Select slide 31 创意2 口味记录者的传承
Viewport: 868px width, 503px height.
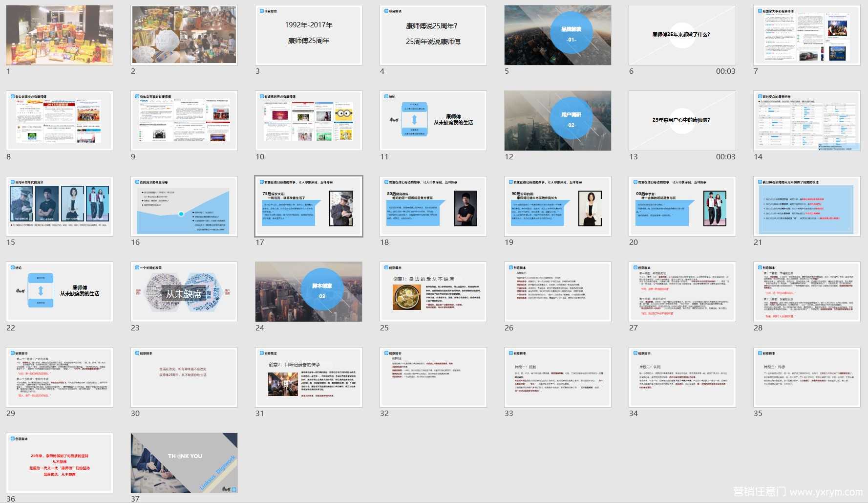pyautogui.click(x=309, y=377)
